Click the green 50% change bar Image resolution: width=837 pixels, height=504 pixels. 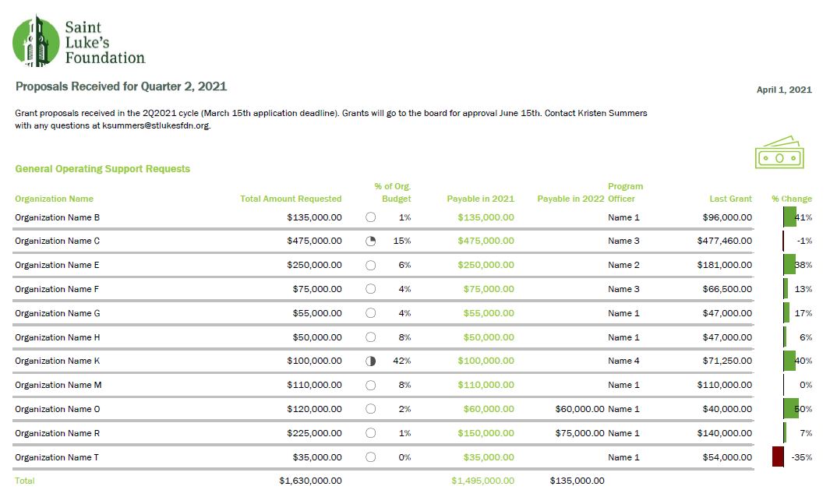(x=791, y=408)
